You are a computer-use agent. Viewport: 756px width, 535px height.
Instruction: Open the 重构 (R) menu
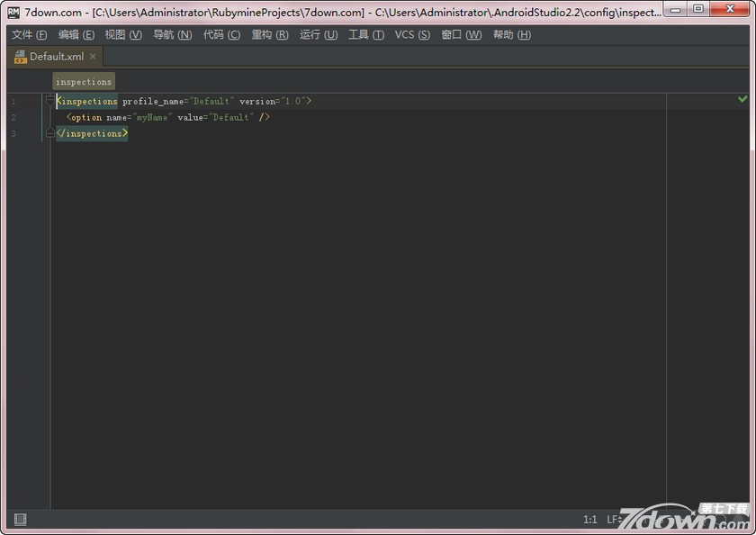[x=270, y=35]
